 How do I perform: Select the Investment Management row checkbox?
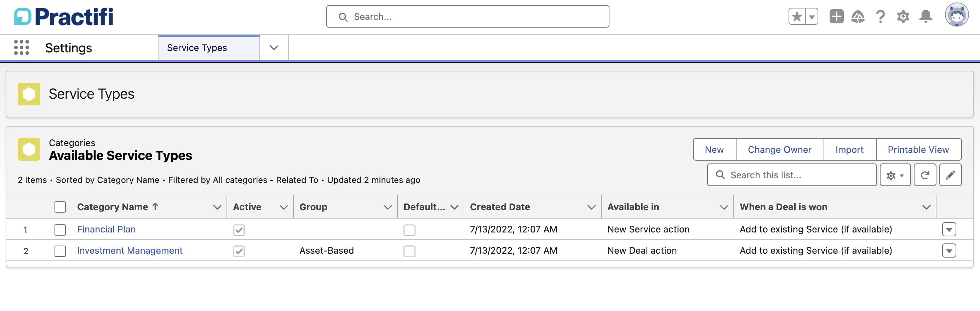tap(60, 251)
